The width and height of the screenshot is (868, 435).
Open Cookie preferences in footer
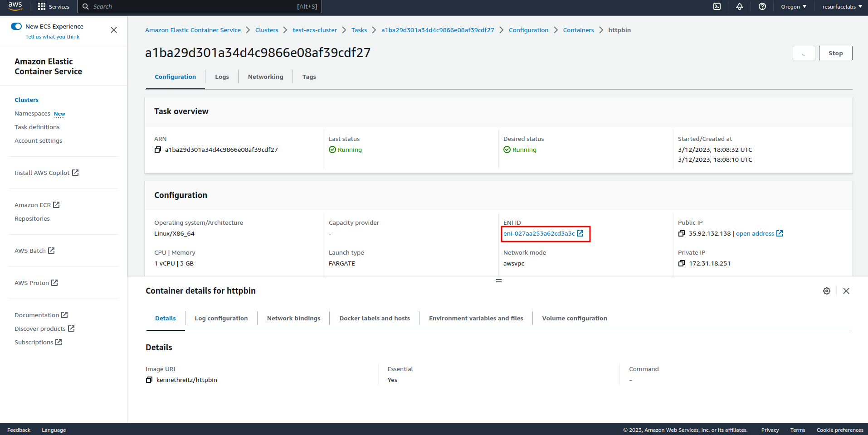click(x=840, y=430)
